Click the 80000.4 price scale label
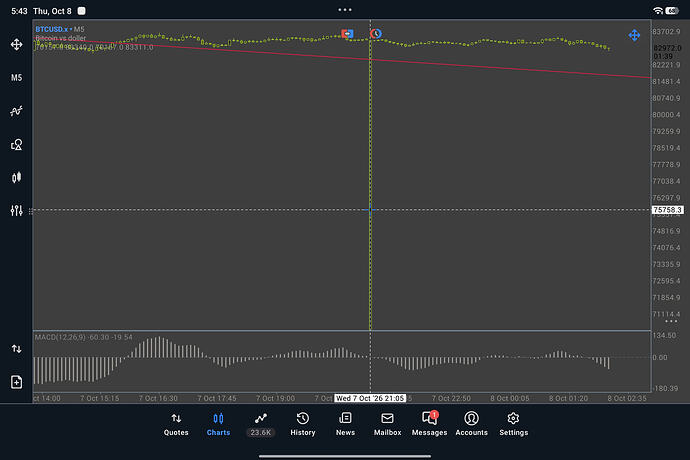Image resolution: width=690 pixels, height=460 pixels. click(x=666, y=115)
